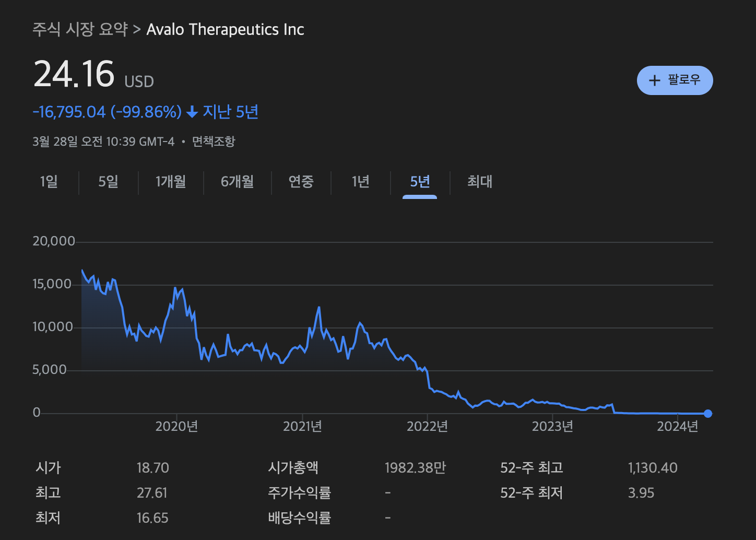This screenshot has width=756, height=540.
Task: Click the 시가총액 value 1982.38만
Action: (x=415, y=468)
